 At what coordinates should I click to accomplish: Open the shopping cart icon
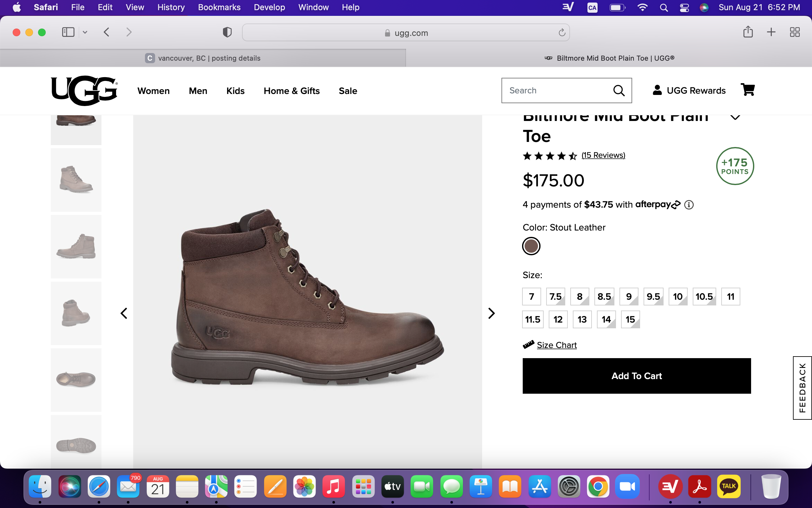(x=748, y=90)
